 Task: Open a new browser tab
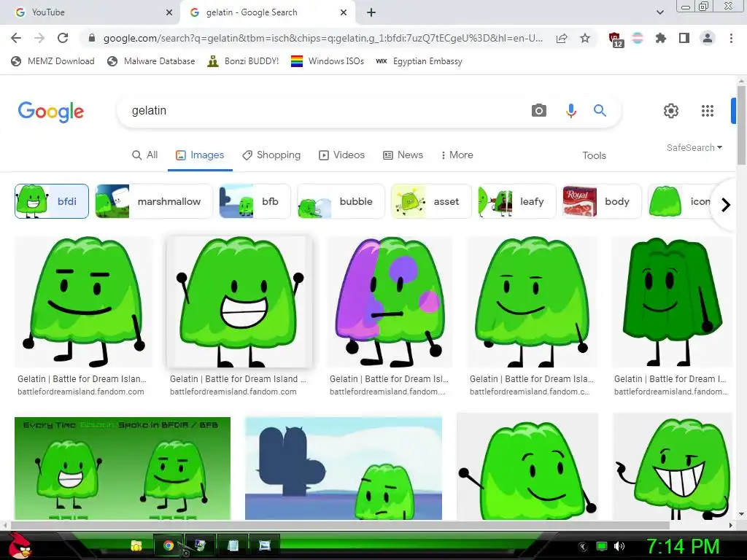pyautogui.click(x=371, y=13)
